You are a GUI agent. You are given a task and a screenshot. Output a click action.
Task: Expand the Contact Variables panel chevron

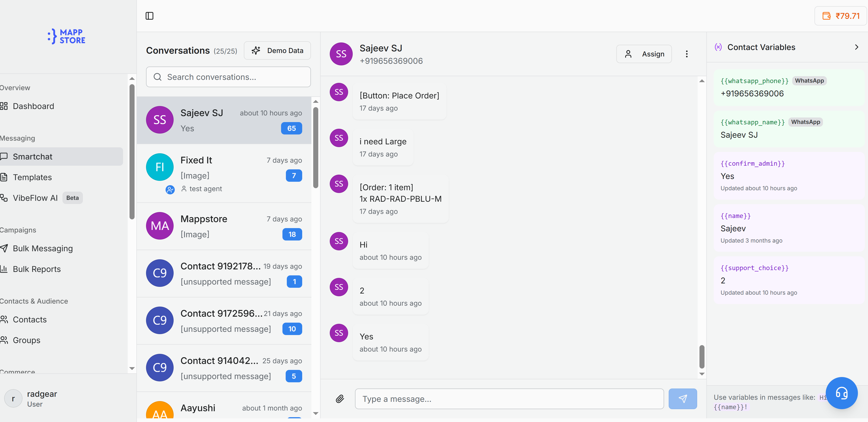coord(856,47)
